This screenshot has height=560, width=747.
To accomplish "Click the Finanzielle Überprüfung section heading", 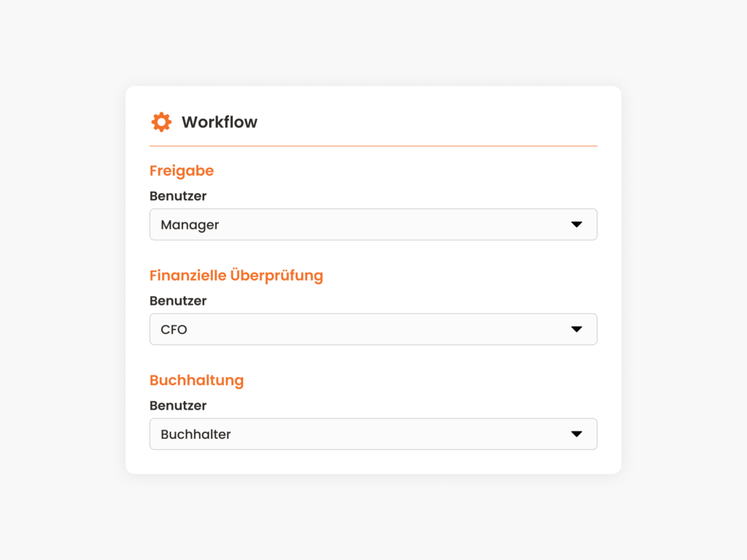I will coord(236,275).
